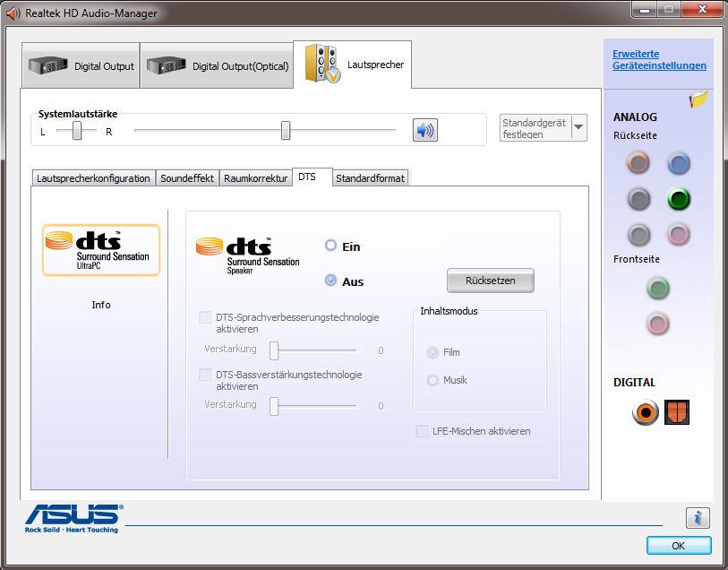Open the Raumkorrektur tab

(256, 178)
